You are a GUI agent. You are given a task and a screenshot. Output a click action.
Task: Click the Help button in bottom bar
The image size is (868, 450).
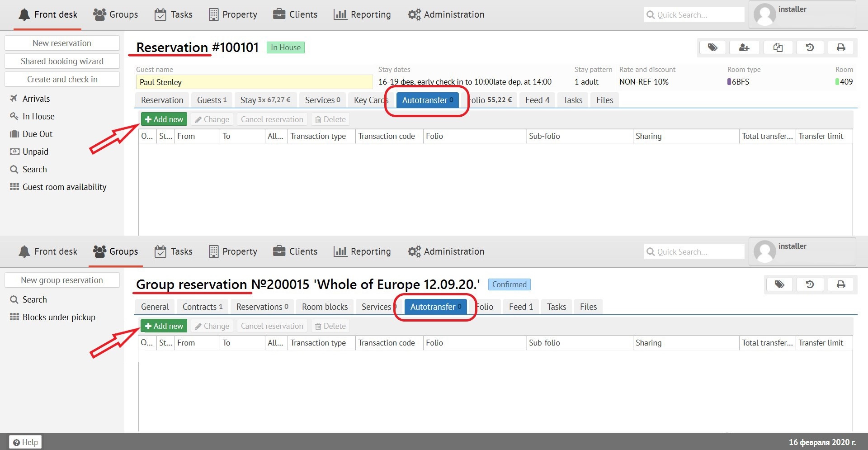(x=26, y=442)
